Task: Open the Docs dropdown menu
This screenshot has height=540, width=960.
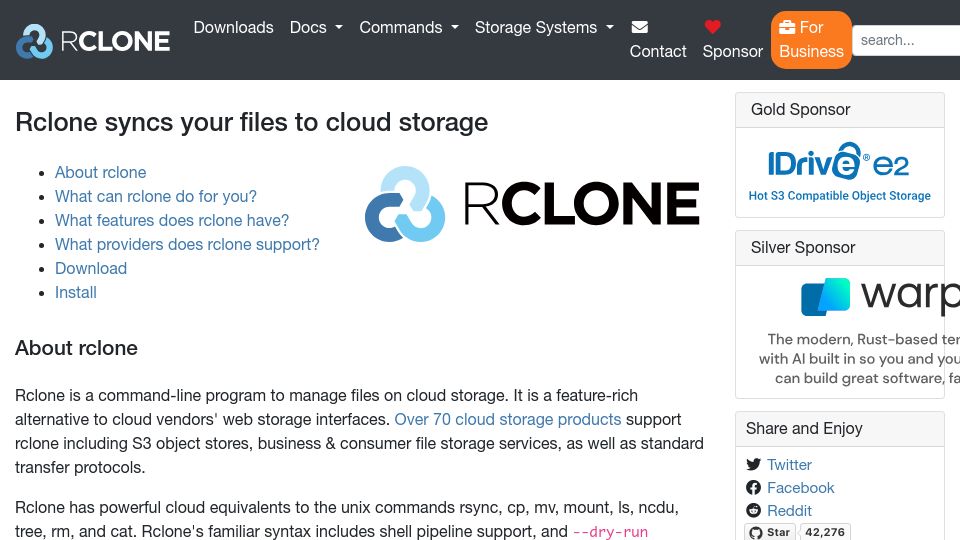Action: (x=316, y=28)
